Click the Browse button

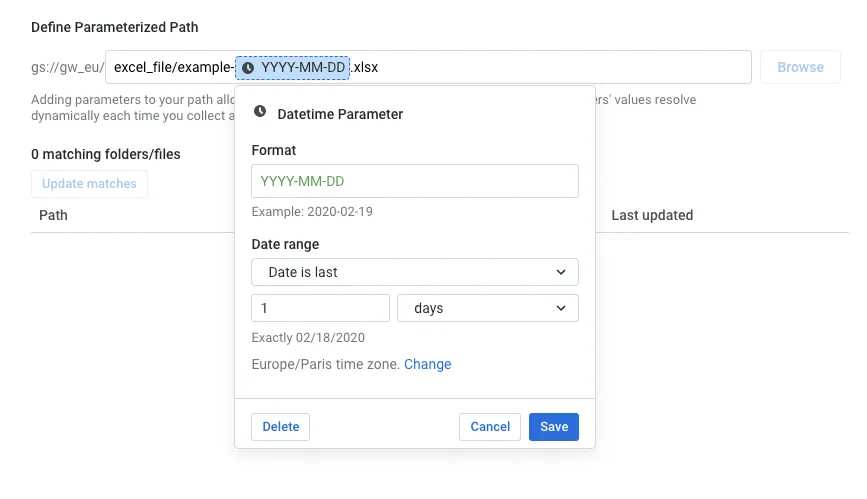[800, 67]
